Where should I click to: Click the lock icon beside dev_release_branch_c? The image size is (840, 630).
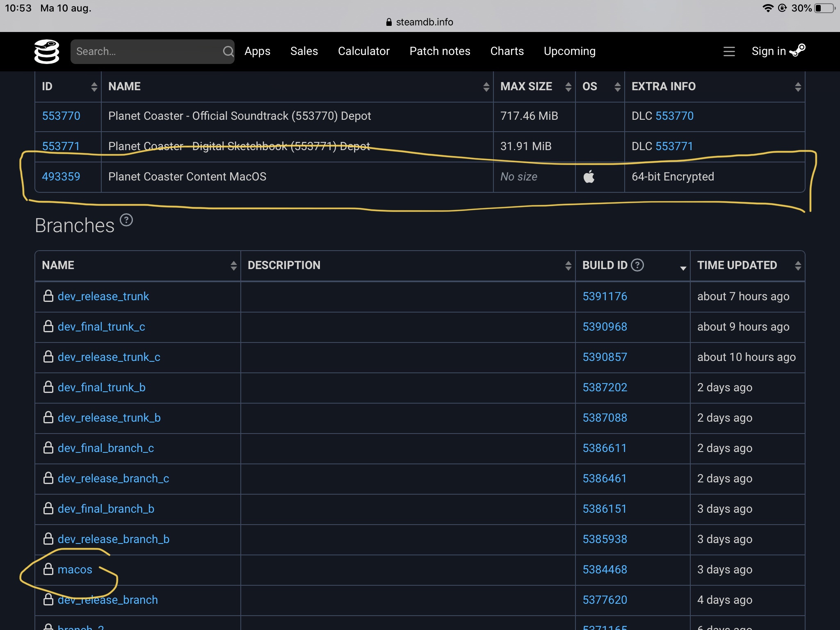tap(48, 478)
